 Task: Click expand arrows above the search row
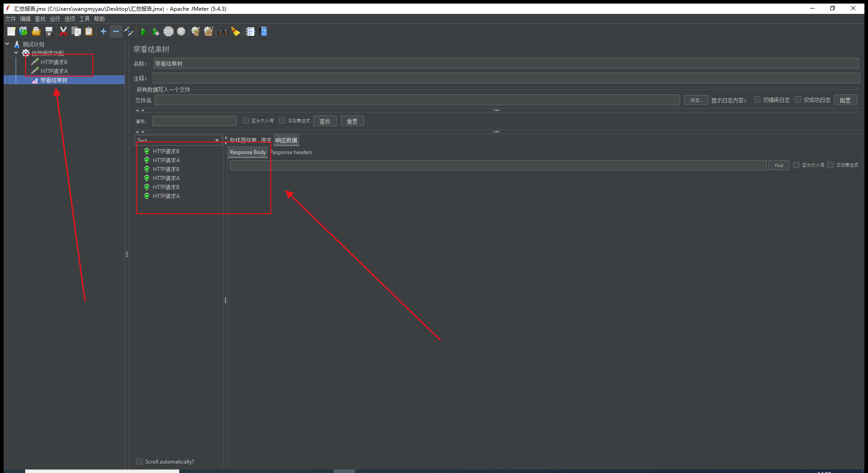click(x=140, y=110)
